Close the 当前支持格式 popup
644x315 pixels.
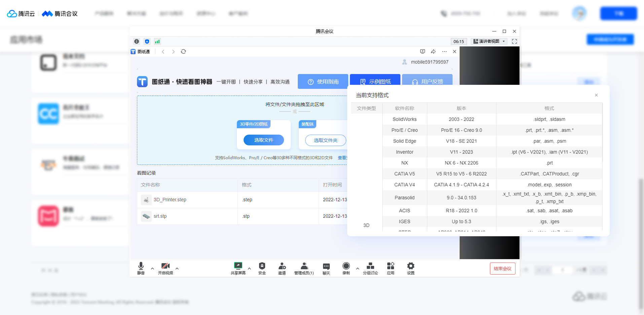point(596,95)
